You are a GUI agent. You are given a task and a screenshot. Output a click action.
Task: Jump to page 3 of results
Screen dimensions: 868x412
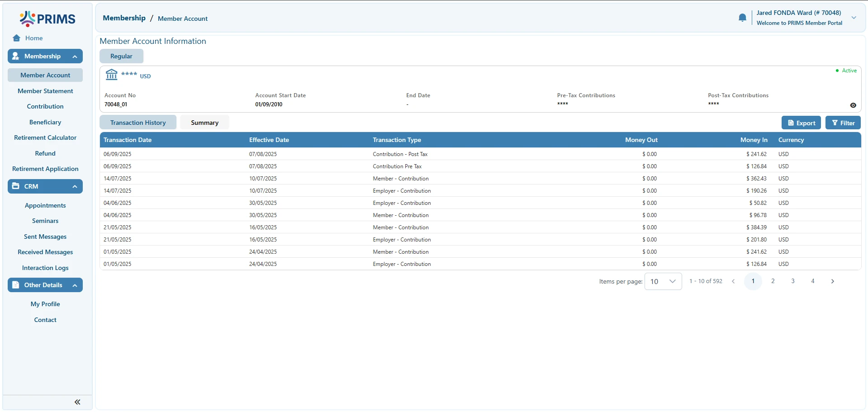click(x=792, y=281)
